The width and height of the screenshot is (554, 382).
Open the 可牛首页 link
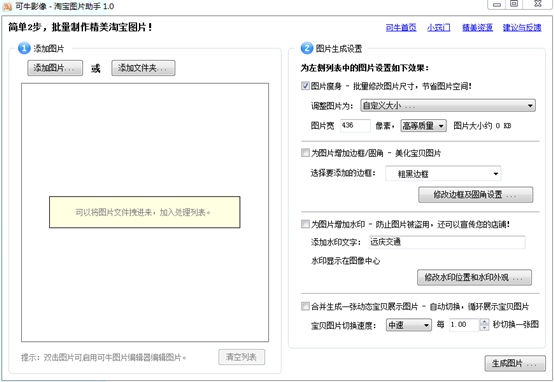(401, 27)
